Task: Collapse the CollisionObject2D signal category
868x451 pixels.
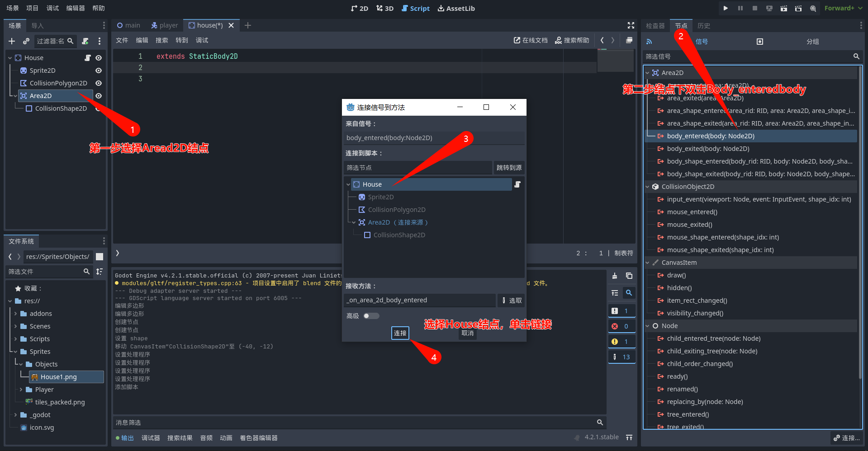Action: 647,187
